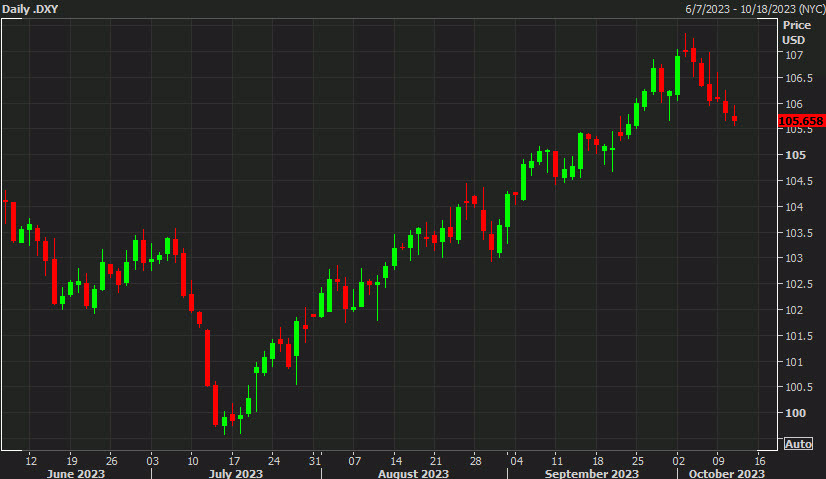
Task: Select the 103 price axis label
Action: pyautogui.click(x=794, y=258)
